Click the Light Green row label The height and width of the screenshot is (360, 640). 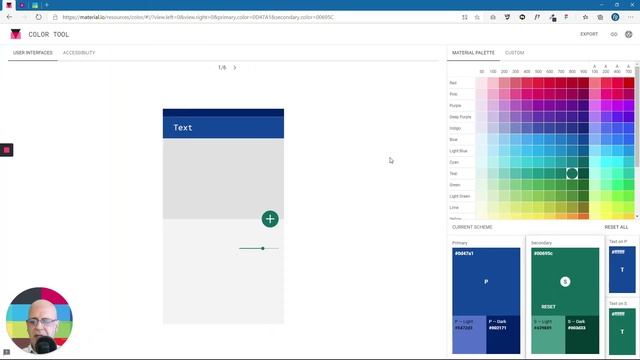pyautogui.click(x=460, y=196)
